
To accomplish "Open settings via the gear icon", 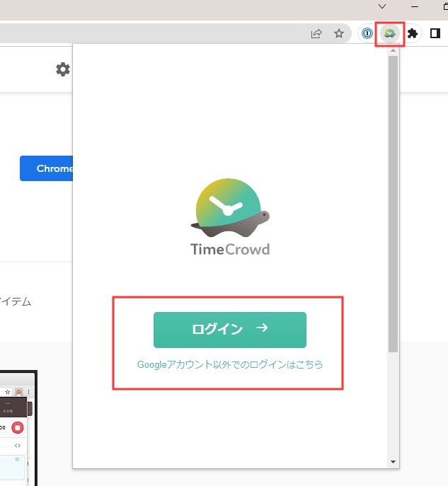I will coord(63,69).
